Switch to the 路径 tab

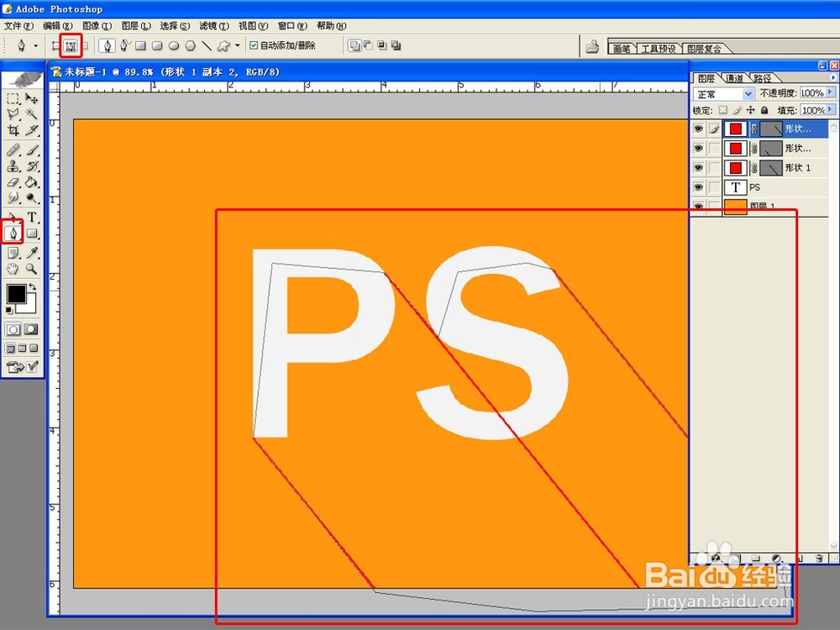[762, 79]
